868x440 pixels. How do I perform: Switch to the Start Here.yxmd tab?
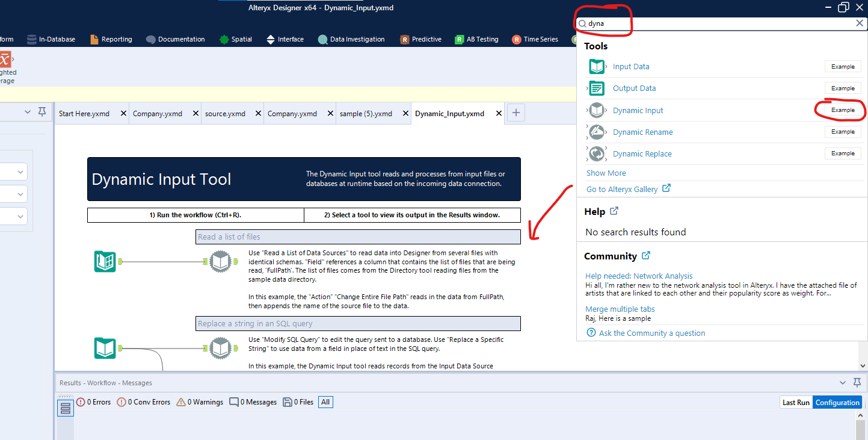[84, 113]
